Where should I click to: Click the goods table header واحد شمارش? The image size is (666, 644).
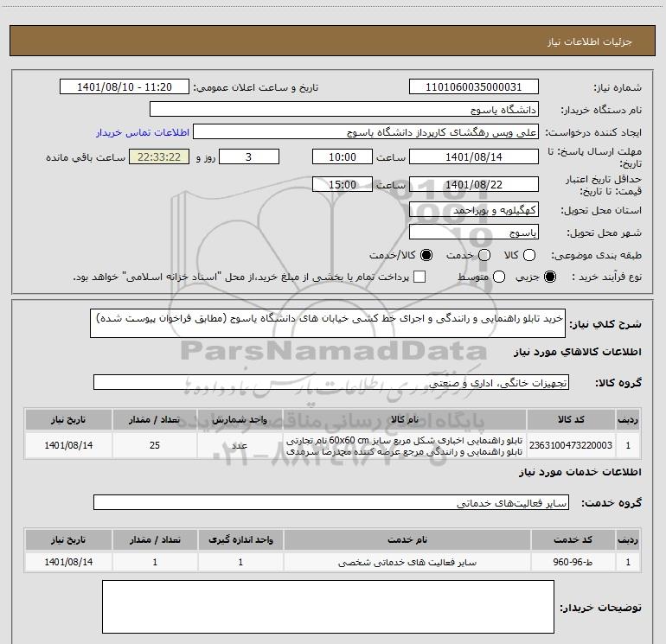(240, 420)
